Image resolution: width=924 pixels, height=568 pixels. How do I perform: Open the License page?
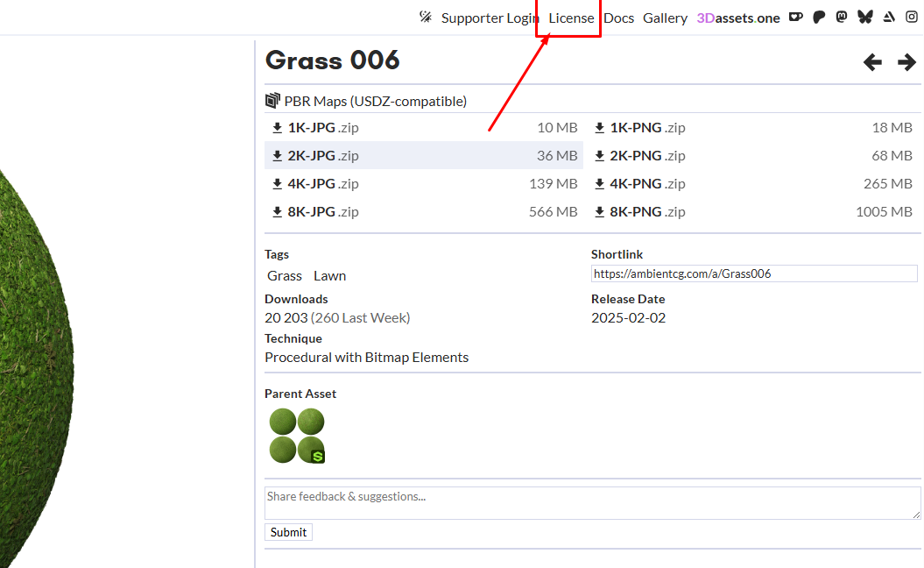point(571,18)
